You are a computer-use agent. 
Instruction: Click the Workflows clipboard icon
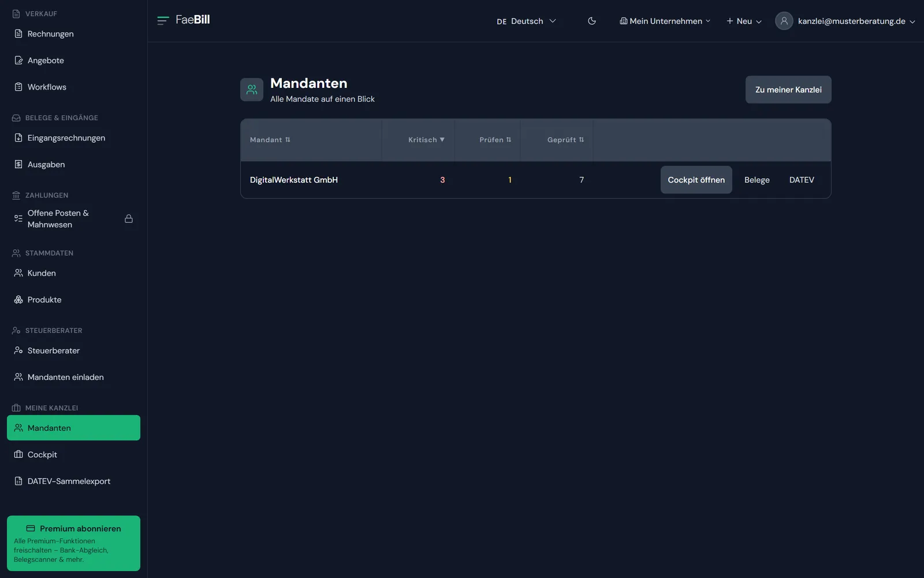point(18,87)
